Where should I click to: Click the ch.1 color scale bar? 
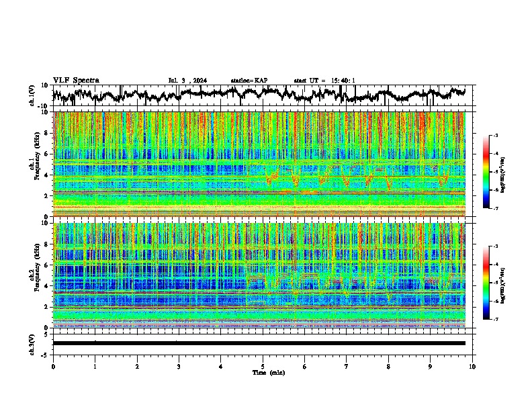pyautogui.click(x=486, y=172)
